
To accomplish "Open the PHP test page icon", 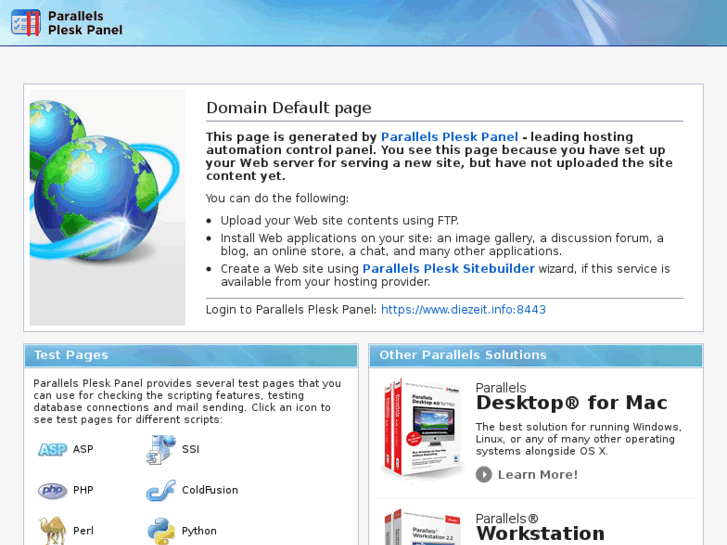I will pos(52,490).
